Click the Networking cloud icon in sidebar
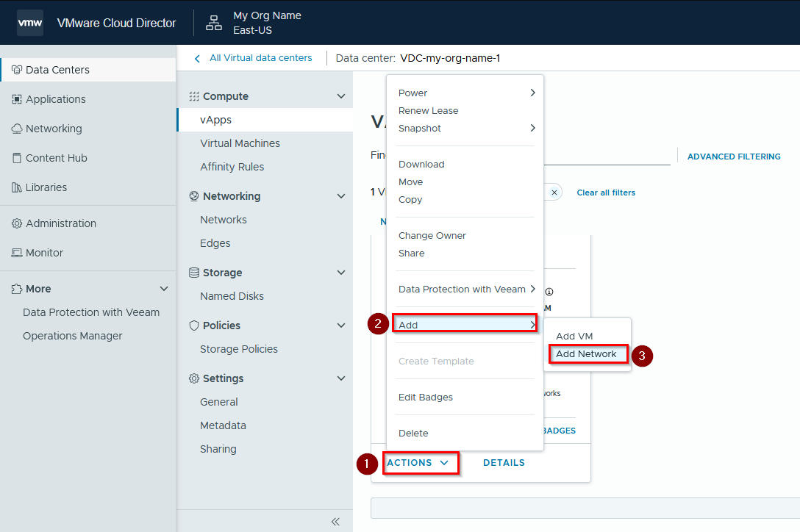This screenshot has height=532, width=800. click(x=17, y=129)
